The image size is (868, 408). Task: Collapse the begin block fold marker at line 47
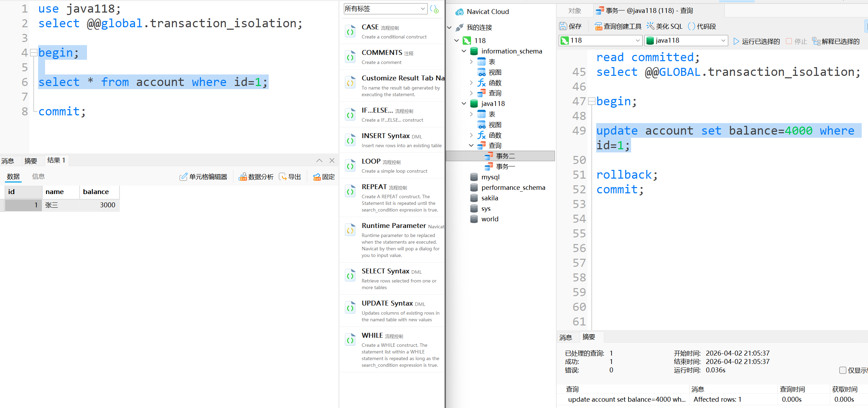[x=592, y=101]
